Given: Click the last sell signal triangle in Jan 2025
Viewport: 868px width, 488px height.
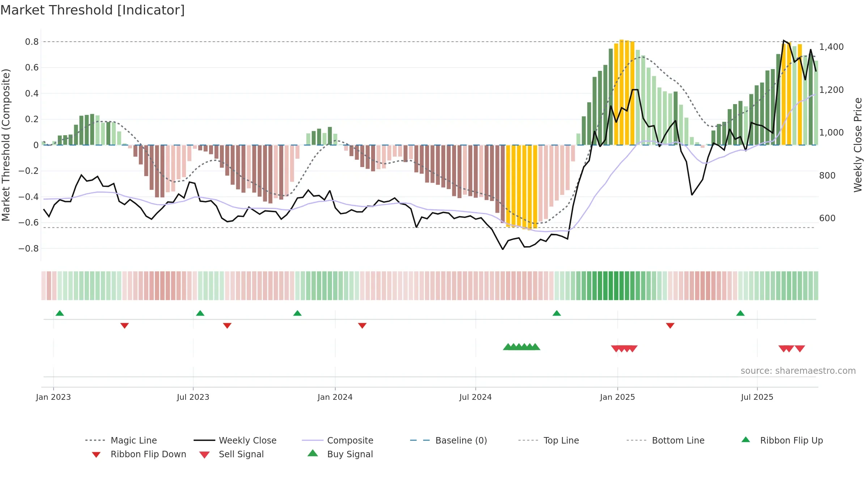Looking at the screenshot, I should [x=633, y=349].
